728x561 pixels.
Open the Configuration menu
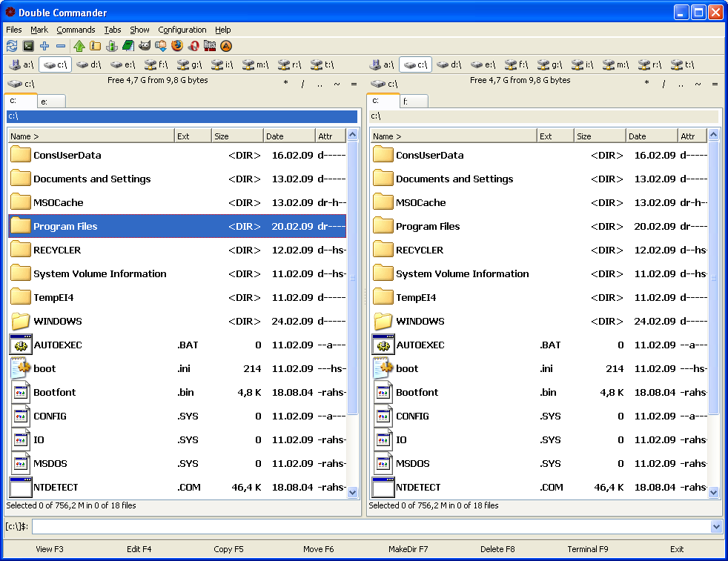click(182, 30)
